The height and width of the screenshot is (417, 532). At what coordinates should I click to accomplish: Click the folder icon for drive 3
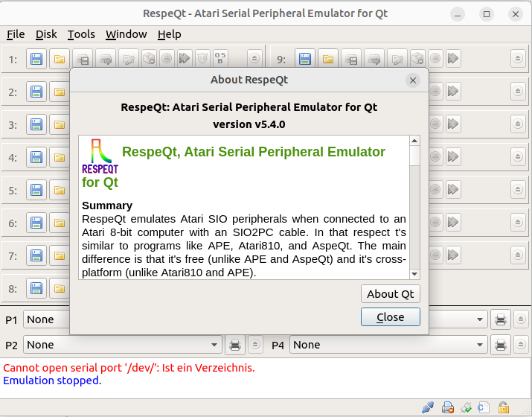tap(60, 124)
